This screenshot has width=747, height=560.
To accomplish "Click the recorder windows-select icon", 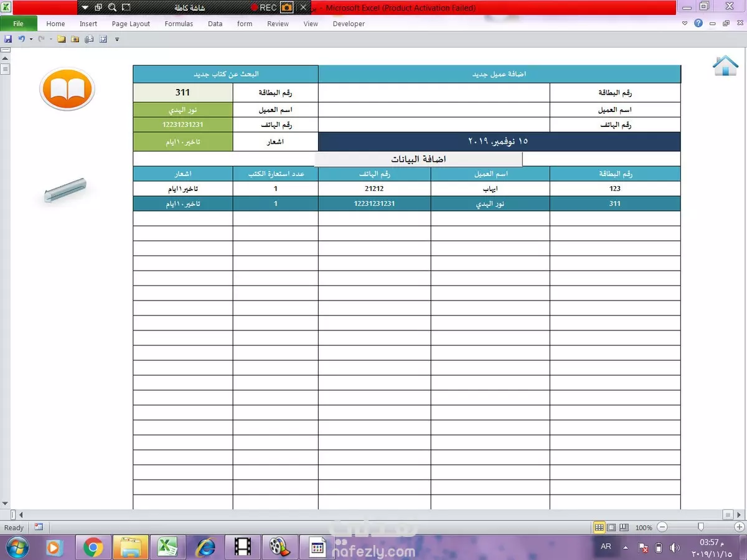I will [98, 7].
